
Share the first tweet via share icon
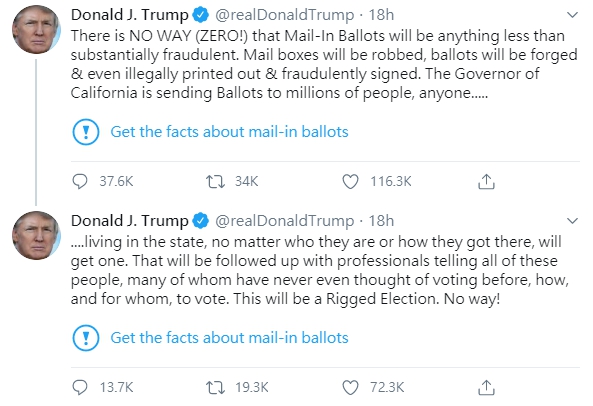[x=486, y=181]
